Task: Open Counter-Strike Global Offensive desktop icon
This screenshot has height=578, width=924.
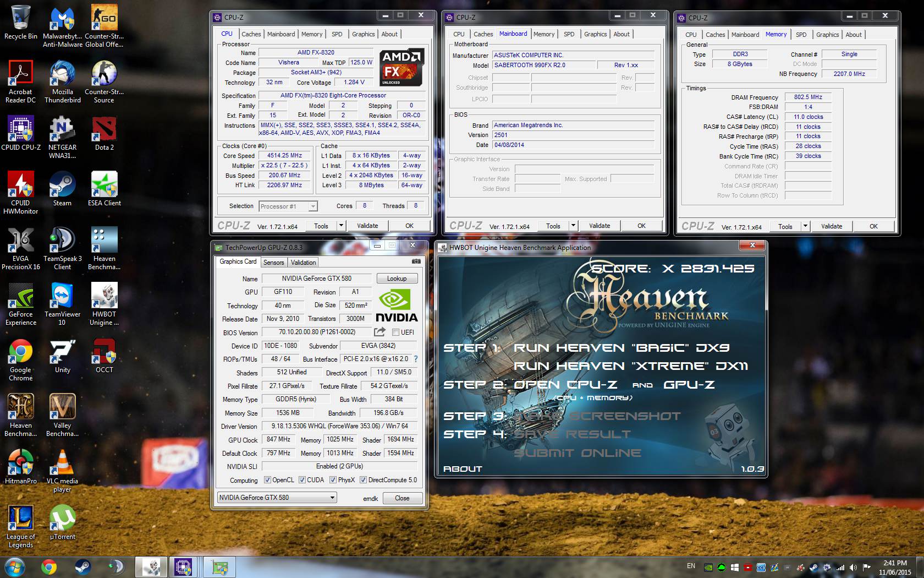Action: (x=104, y=27)
